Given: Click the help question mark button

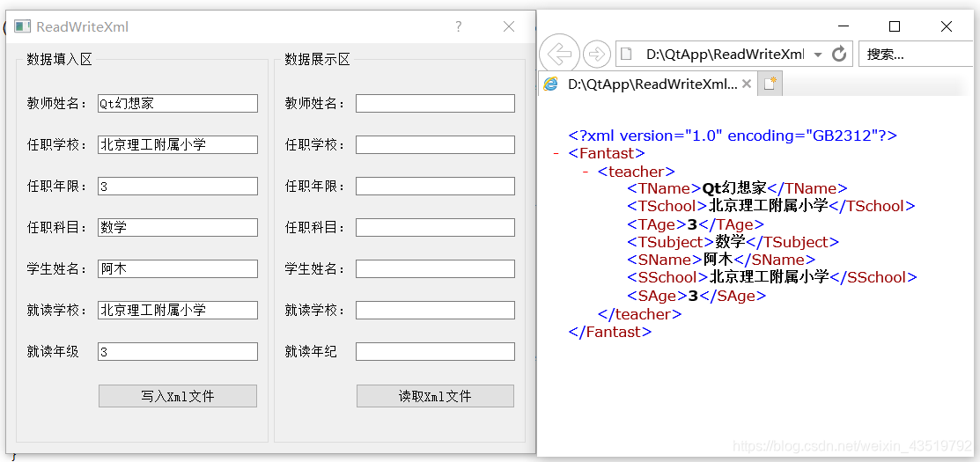Looking at the screenshot, I should (x=459, y=27).
